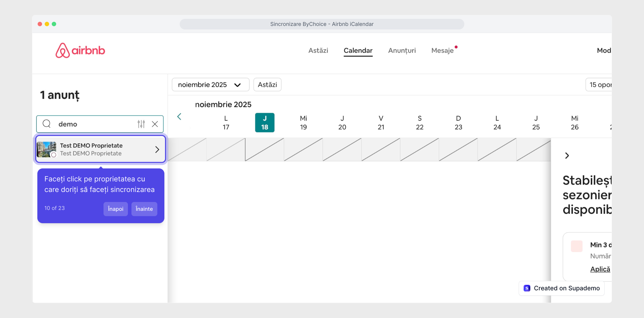
Task: Open the Anunțuri tab
Action: [x=402, y=51]
